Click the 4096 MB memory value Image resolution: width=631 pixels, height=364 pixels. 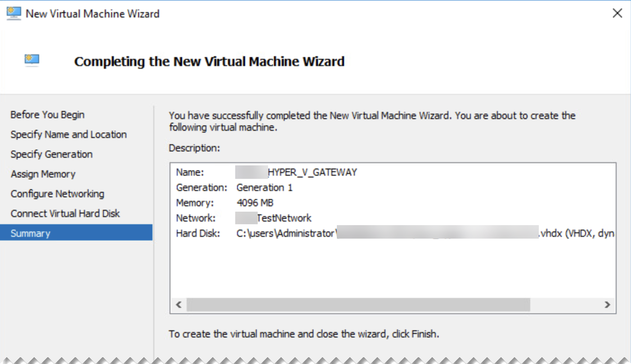[x=255, y=203]
